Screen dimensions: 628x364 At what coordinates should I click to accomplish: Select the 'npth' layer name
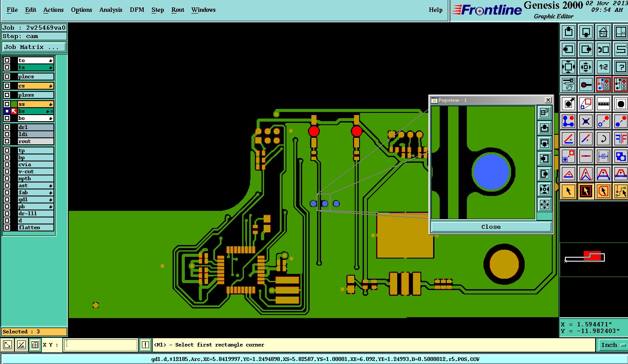[x=35, y=178]
